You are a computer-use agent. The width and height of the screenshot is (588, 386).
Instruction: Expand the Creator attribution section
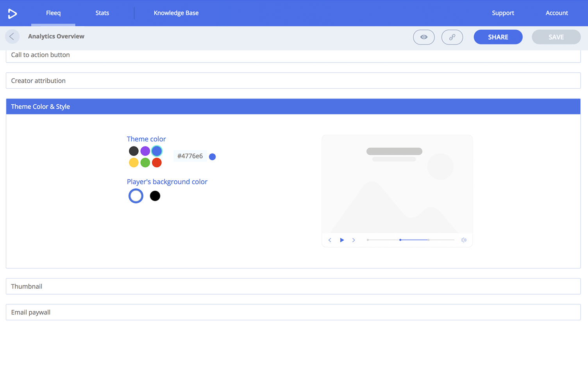(x=293, y=81)
